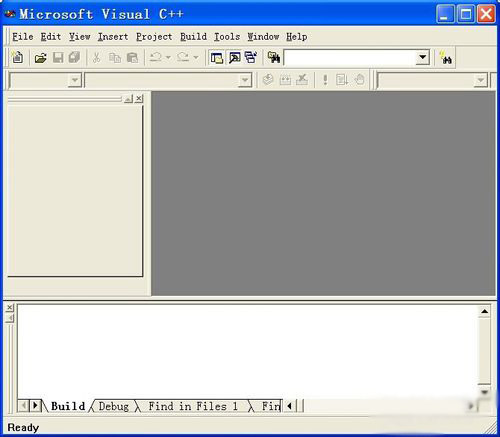The width and height of the screenshot is (500, 437).
Task: Click the Save floppy disk icon
Action: tap(58, 58)
